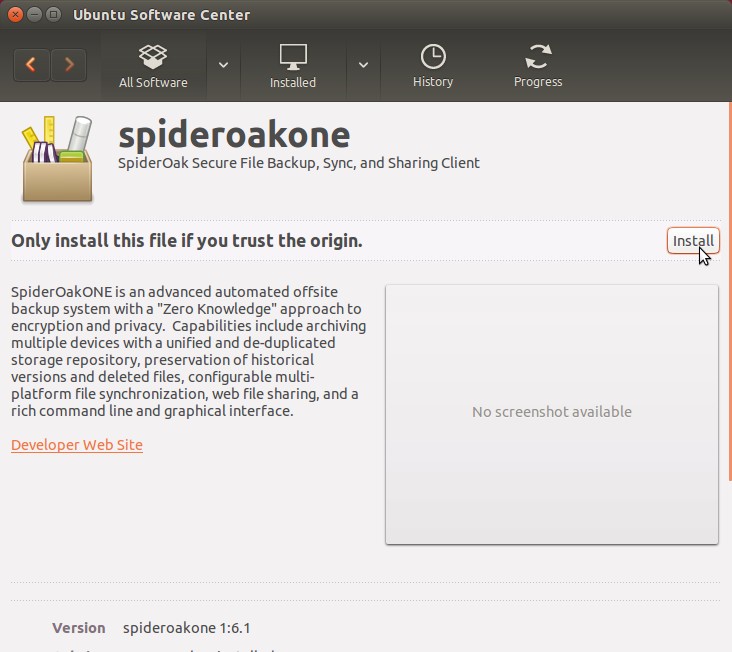
Task: Minimize the Ubuntu Software Center window
Action: (x=35, y=14)
